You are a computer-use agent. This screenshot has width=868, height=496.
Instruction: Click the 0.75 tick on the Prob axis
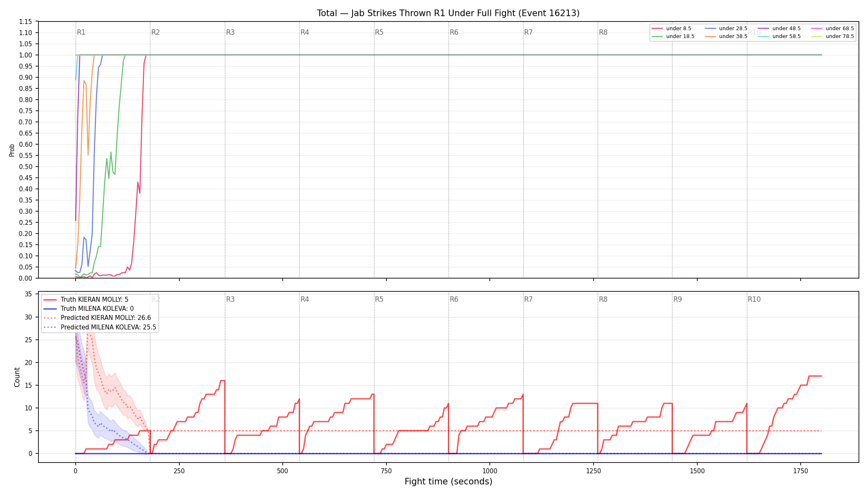26,111
